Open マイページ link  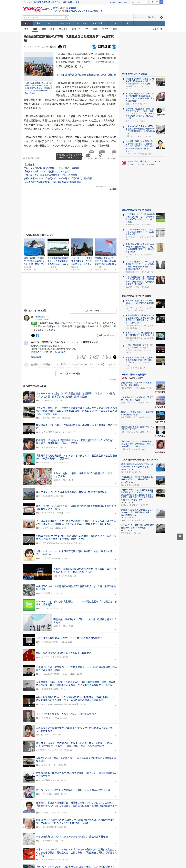click(139, 17)
